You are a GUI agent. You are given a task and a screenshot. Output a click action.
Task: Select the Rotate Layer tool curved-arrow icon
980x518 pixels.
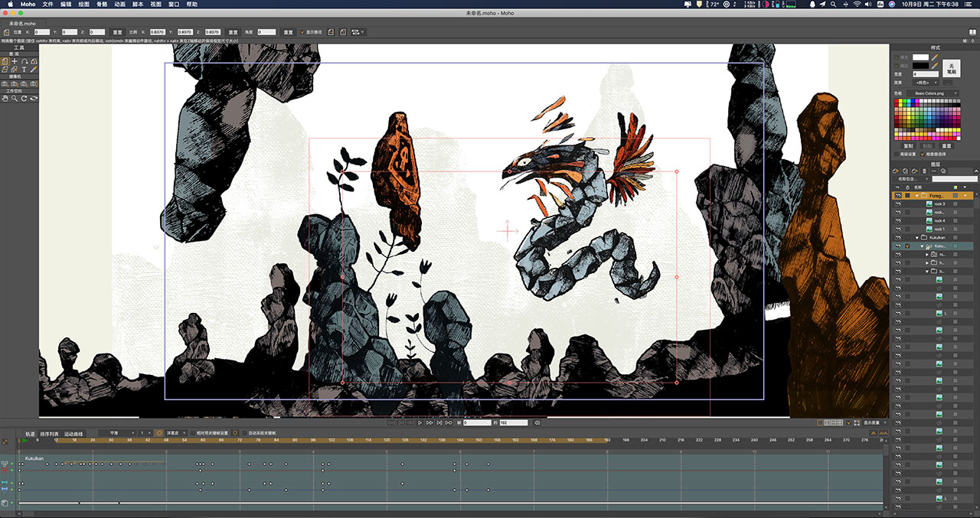[24, 61]
